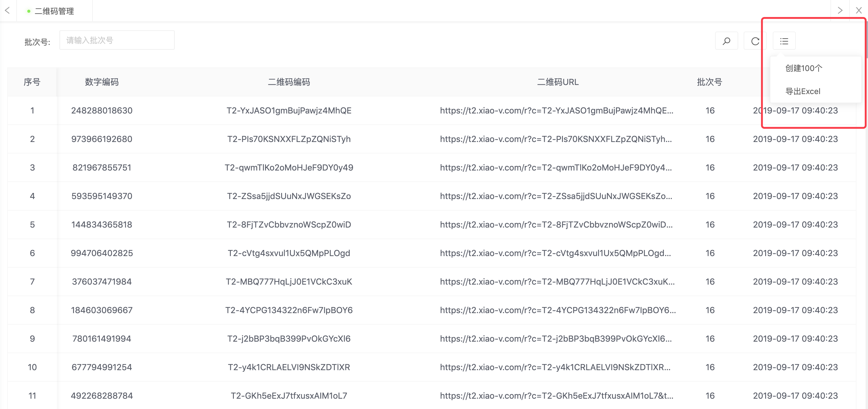This screenshot has width=868, height=409.
Task: Click QR code T2-4YCPG134322n6Fw7IpBOY6
Action: coord(289,310)
